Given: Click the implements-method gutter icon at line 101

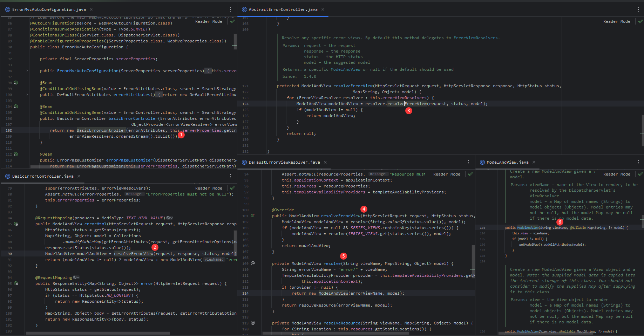Looking at the screenshot, I should [252, 216].
